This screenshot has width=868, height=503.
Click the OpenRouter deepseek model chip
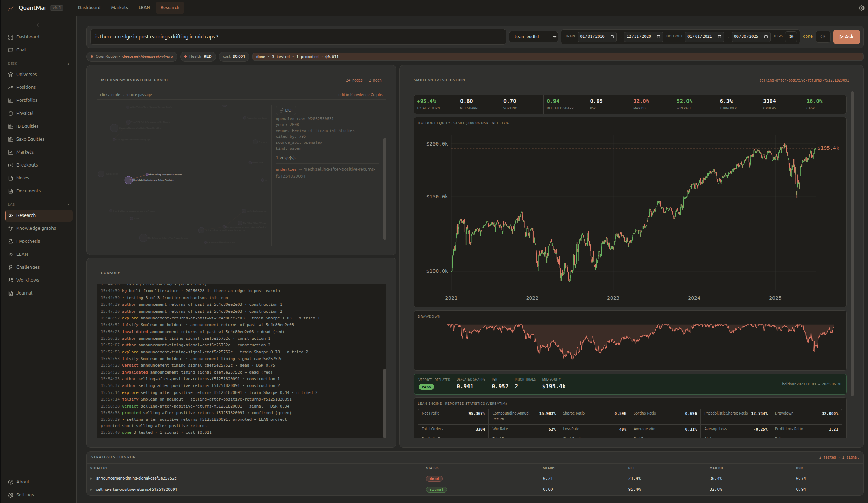(132, 57)
